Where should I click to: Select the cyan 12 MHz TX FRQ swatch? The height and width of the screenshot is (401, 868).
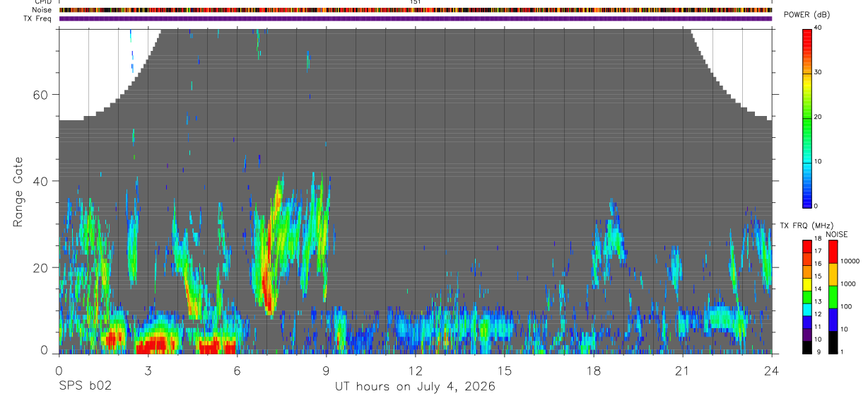click(x=807, y=314)
